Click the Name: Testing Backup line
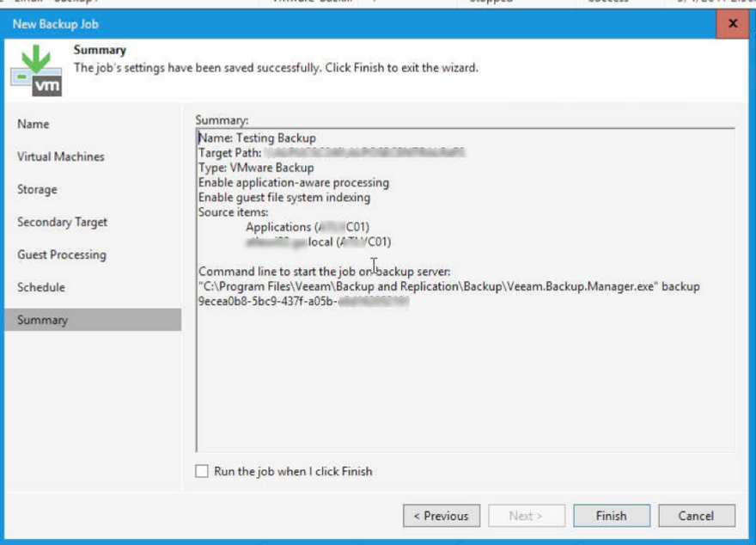The image size is (756, 545). click(258, 138)
